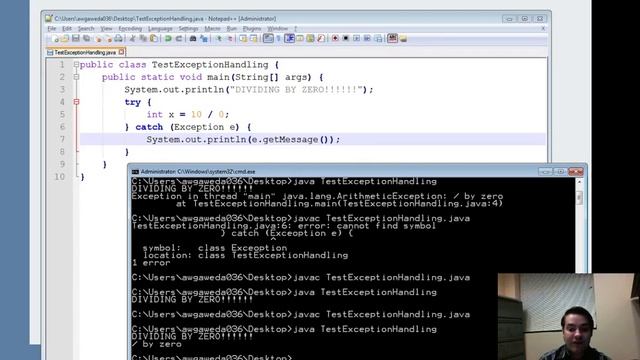The image size is (640, 360).
Task: Open the Encoding menu
Action: (x=130, y=29)
